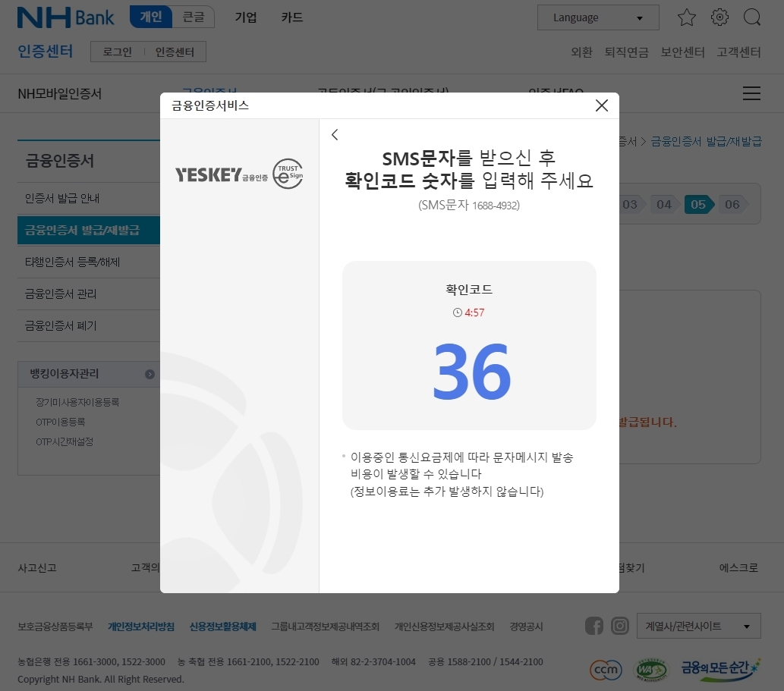The width and height of the screenshot is (784, 691).
Task: Open NH Bank's Instagram icon
Action: [x=620, y=626]
